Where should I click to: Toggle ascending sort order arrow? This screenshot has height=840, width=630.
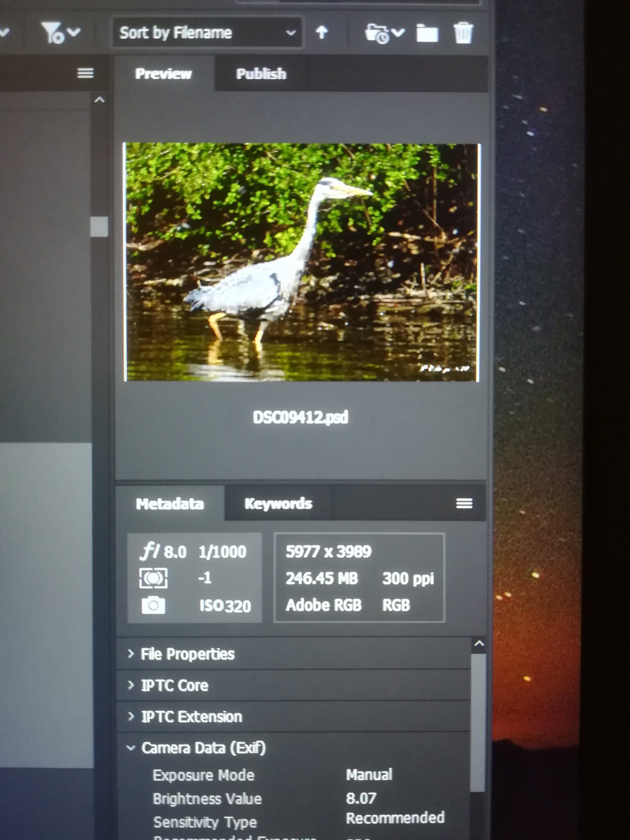(322, 32)
